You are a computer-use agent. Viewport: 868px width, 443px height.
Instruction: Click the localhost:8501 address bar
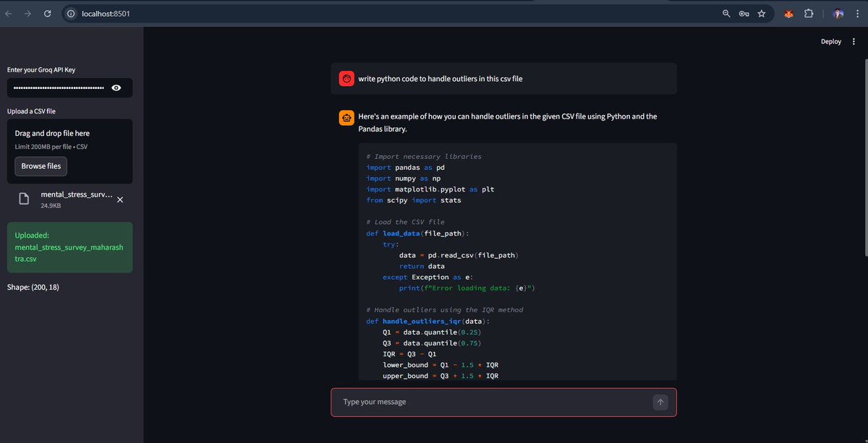391,14
